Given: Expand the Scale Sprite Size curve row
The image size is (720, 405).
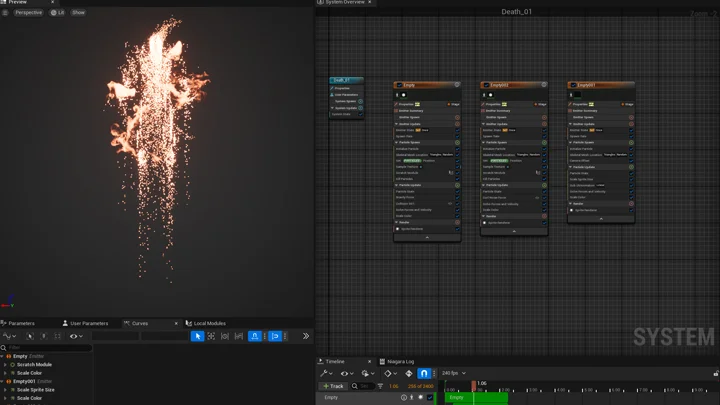Looking at the screenshot, I should point(6,389).
